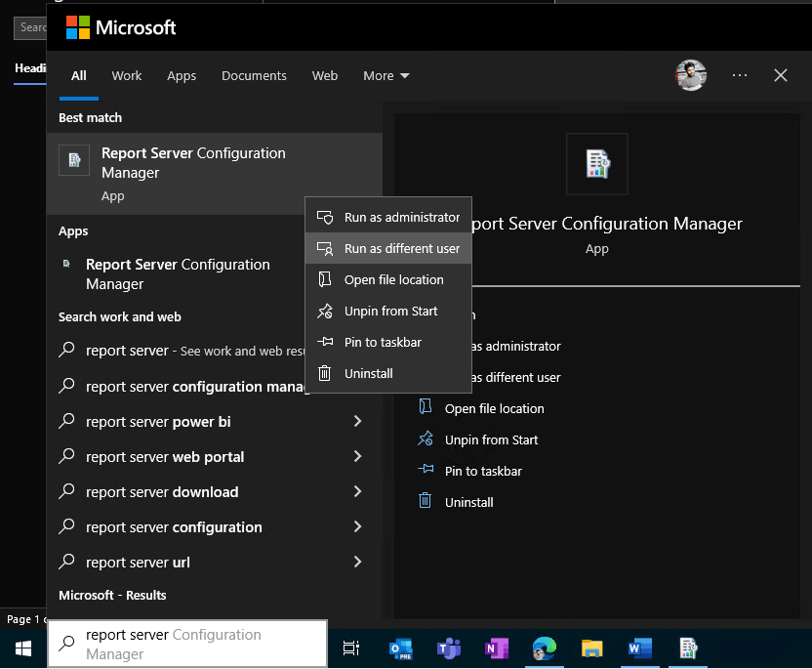Viewport: 812px width, 669px height.
Task: Switch to the Apps search tab
Action: click(x=182, y=75)
